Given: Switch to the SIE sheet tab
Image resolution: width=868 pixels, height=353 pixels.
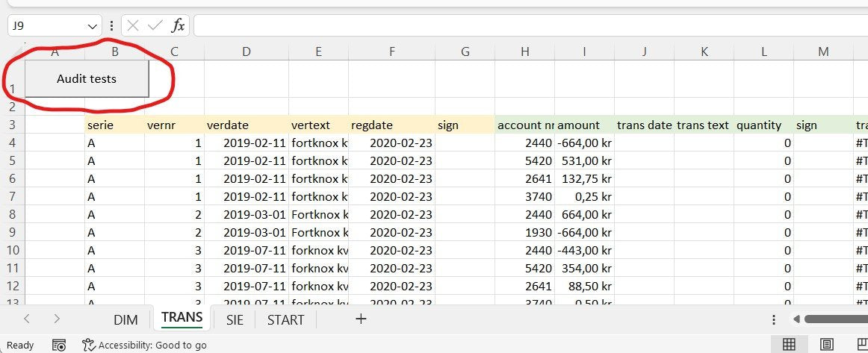Looking at the screenshot, I should 234,319.
